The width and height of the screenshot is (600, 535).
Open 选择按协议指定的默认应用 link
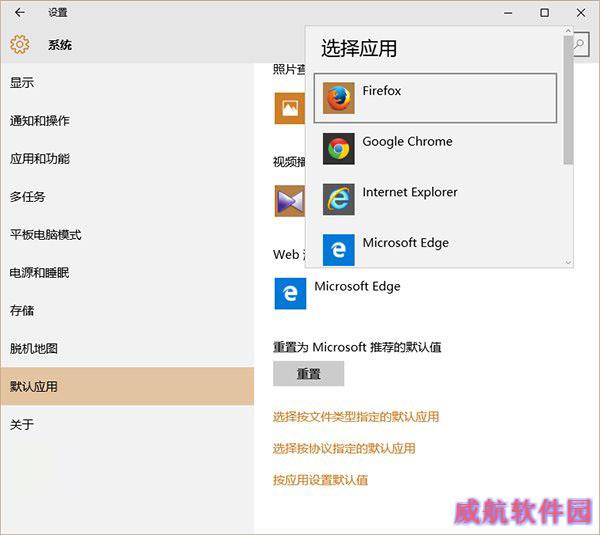(x=344, y=448)
